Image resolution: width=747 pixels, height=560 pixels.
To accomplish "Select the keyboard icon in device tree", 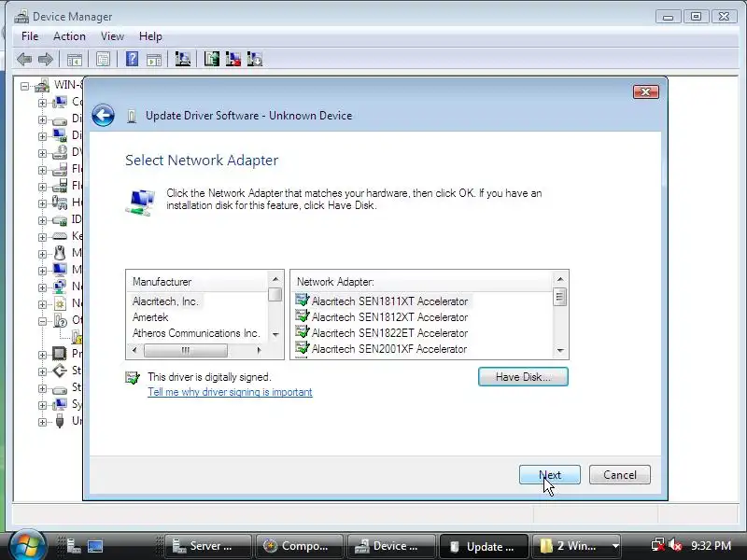I will coord(60,236).
